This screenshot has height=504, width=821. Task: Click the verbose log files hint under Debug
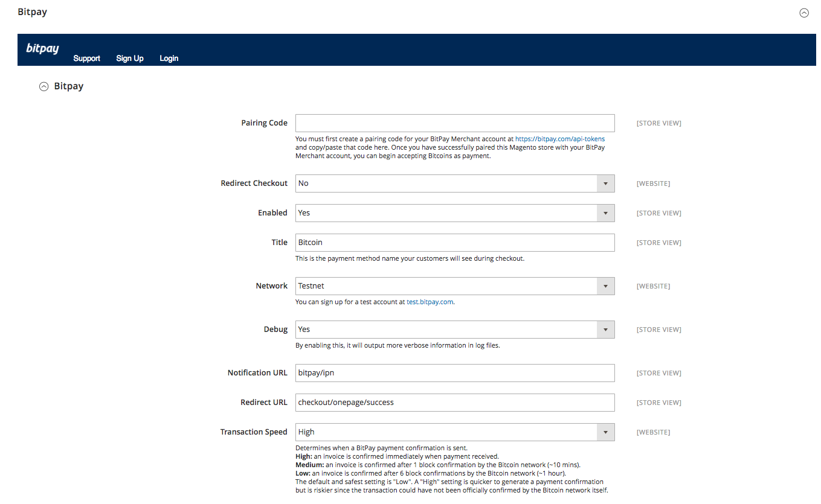(x=398, y=345)
